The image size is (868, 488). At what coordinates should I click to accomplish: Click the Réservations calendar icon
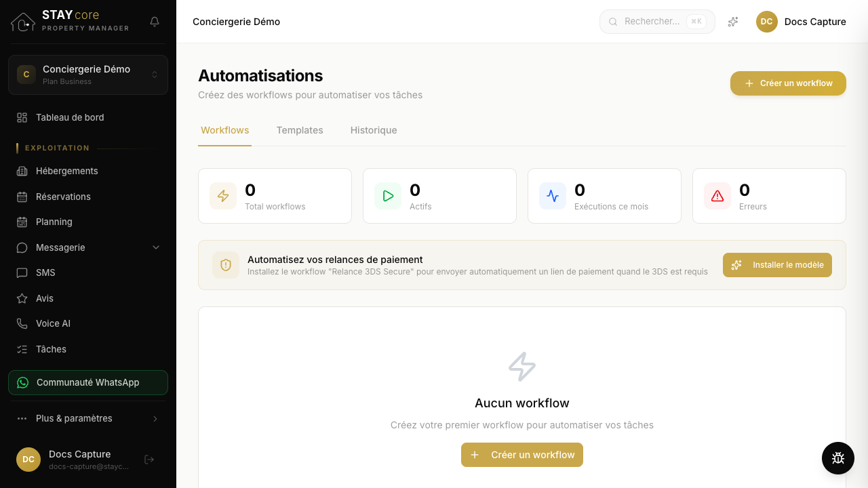tap(22, 197)
